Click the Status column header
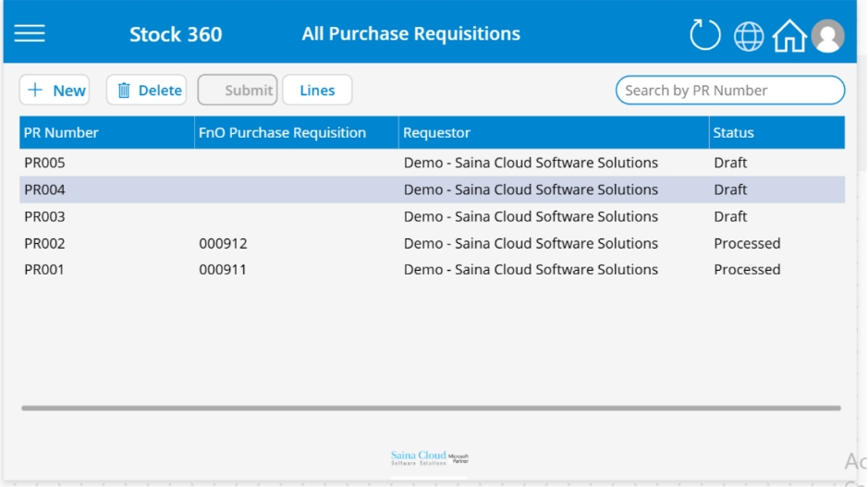Viewport: 868px width, 487px height. pyautogui.click(x=776, y=132)
